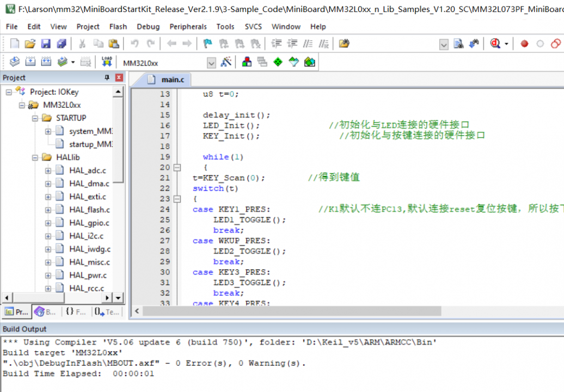
Task: Switch to the Templates tab in the Project panel
Action: 107,312
